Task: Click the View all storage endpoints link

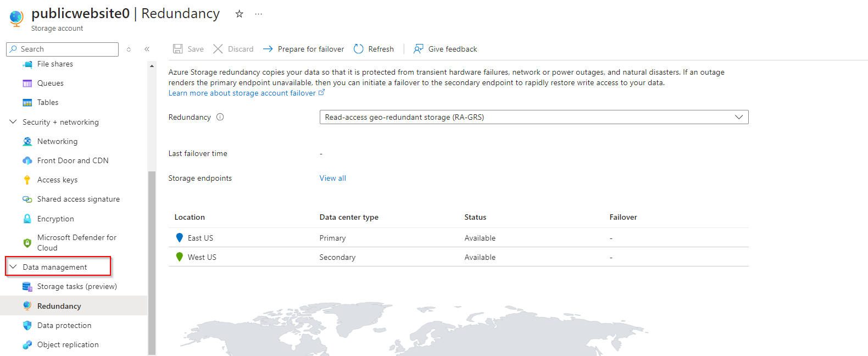Action: [x=333, y=178]
